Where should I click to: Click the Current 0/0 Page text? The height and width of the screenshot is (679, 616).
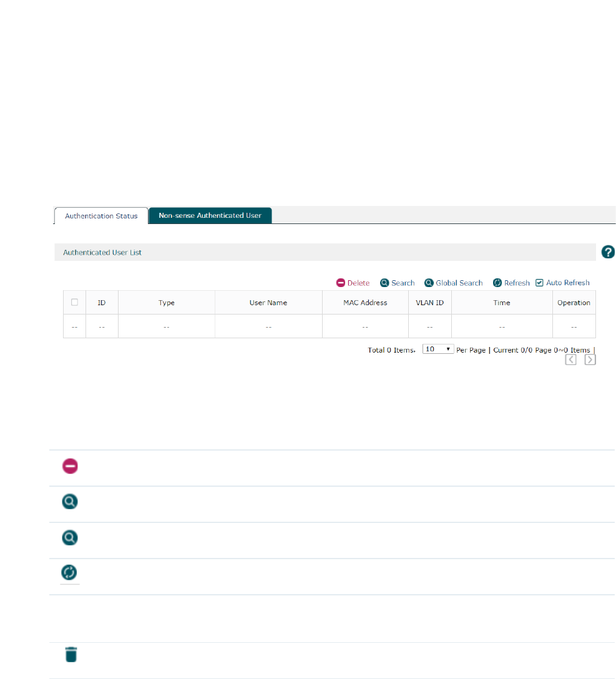coord(522,350)
